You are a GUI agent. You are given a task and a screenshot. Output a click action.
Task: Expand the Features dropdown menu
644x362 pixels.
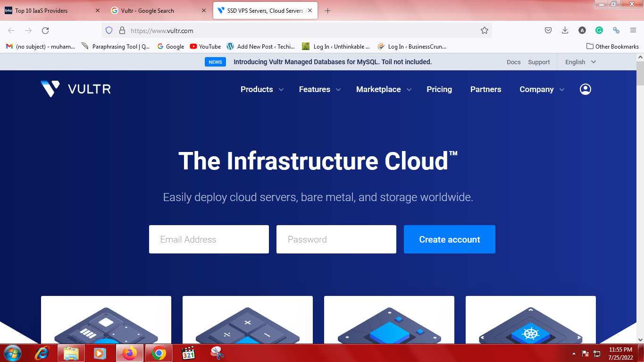pyautogui.click(x=320, y=89)
